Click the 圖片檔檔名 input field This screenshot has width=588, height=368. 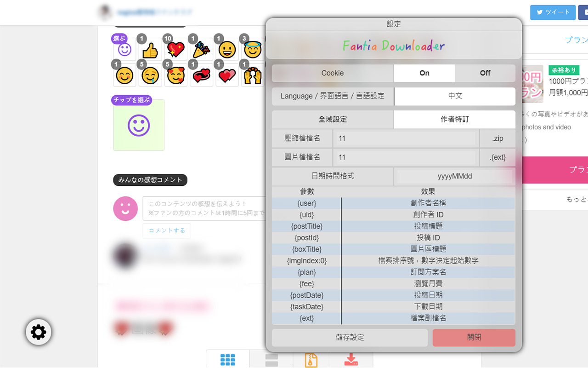click(406, 157)
